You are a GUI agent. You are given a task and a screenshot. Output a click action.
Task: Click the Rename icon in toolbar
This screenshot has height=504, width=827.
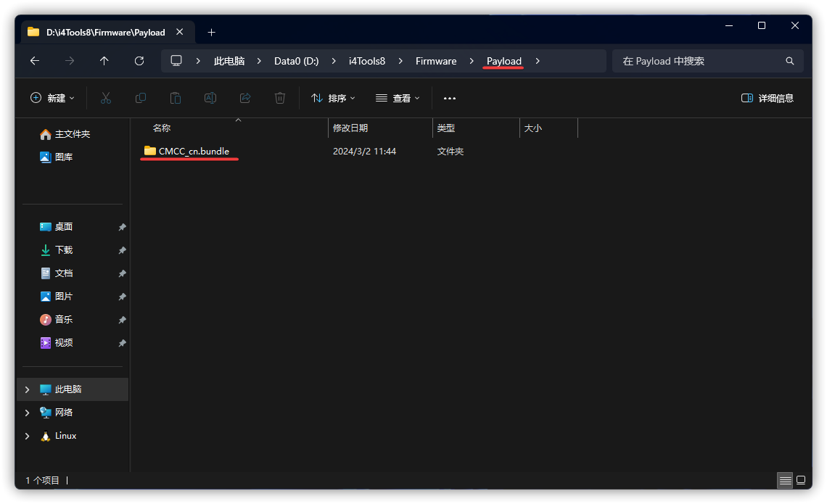(x=210, y=98)
